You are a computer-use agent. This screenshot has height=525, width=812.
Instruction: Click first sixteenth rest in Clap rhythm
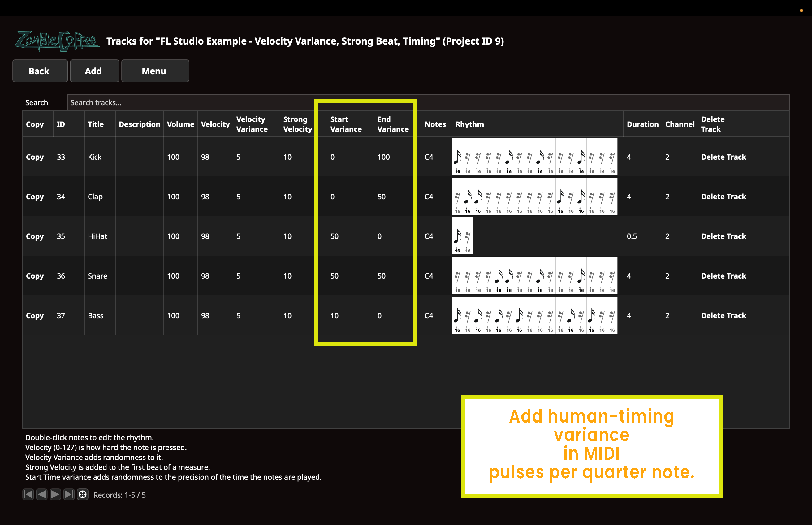coord(457,196)
